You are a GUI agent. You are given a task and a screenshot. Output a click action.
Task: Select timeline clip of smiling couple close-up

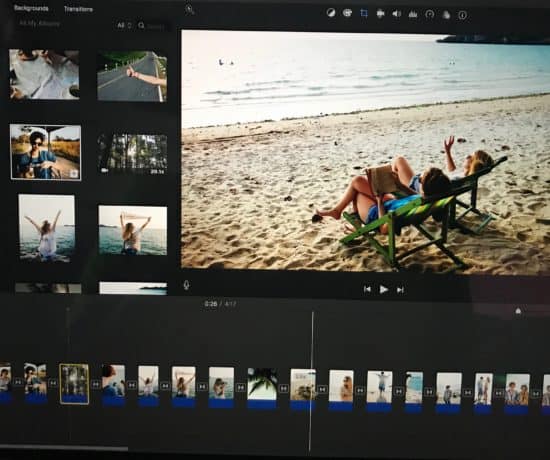coord(517,394)
